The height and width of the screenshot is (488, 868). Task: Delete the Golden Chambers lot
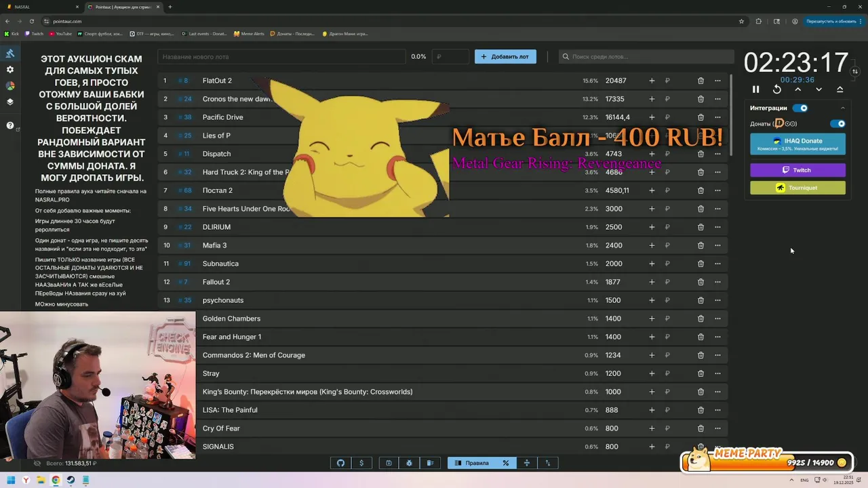pos(701,319)
